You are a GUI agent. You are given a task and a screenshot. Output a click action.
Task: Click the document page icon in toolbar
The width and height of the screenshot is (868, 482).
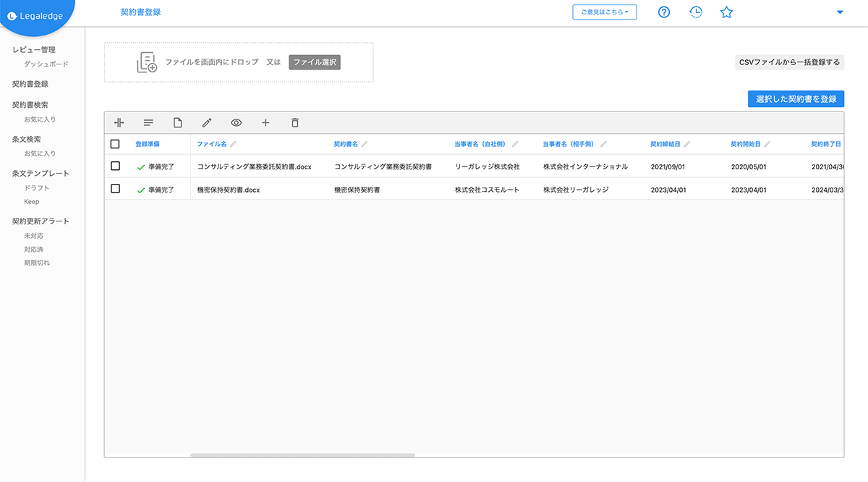point(178,123)
